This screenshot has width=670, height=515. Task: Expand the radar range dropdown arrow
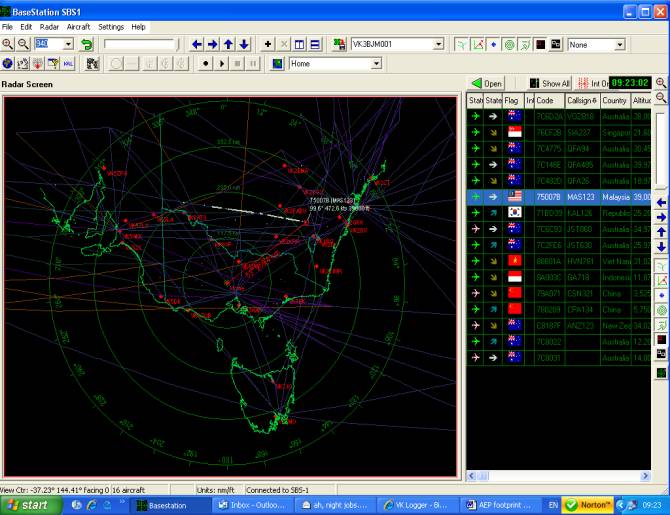[68, 44]
